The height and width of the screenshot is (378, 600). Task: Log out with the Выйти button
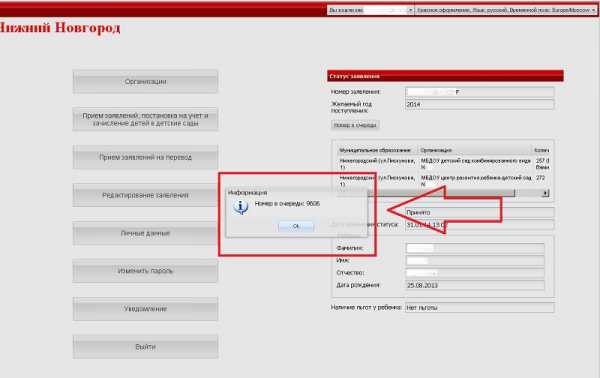tap(145, 347)
